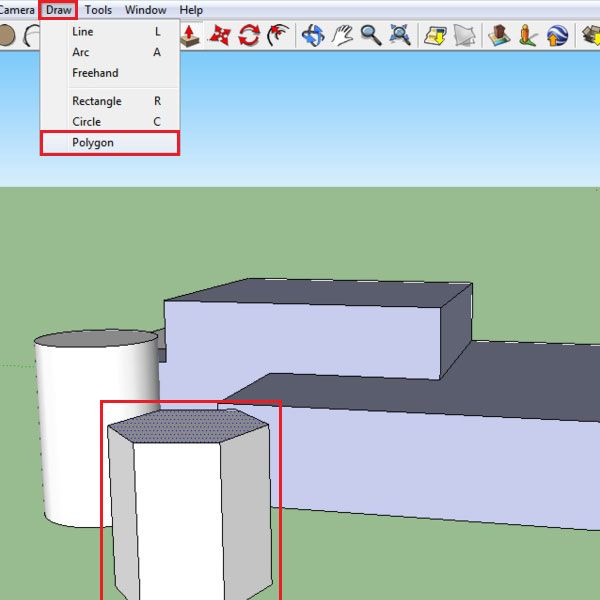The height and width of the screenshot is (600, 600).
Task: Choose Rectangle from the Draw menu
Action: coord(110,101)
